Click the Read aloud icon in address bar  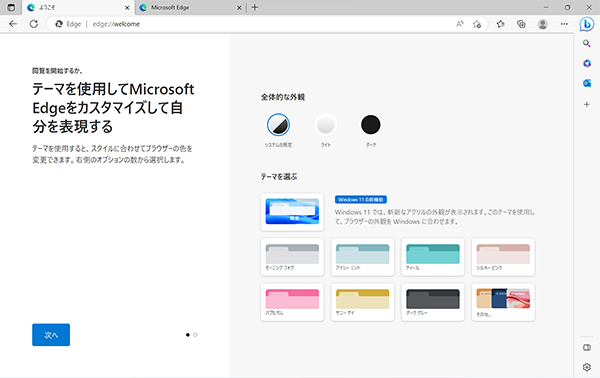[x=460, y=24]
